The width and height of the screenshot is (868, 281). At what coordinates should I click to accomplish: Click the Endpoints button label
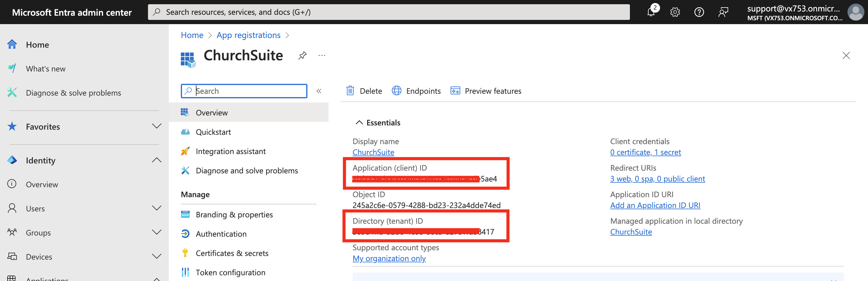click(x=423, y=91)
